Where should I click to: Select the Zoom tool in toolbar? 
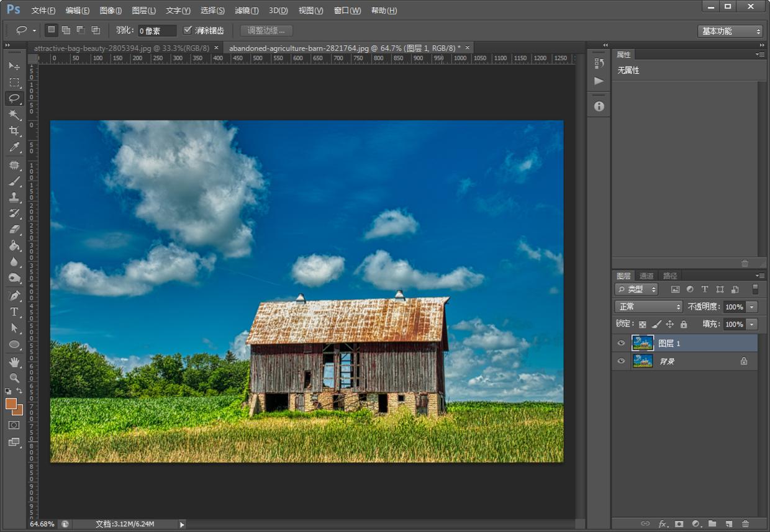14,377
